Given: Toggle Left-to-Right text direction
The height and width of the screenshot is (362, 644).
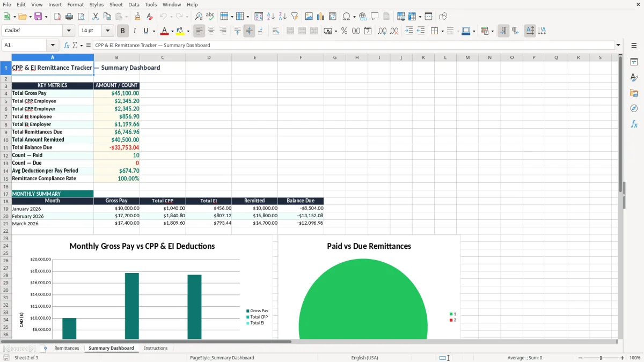Looking at the screenshot, I should click(x=503, y=31).
